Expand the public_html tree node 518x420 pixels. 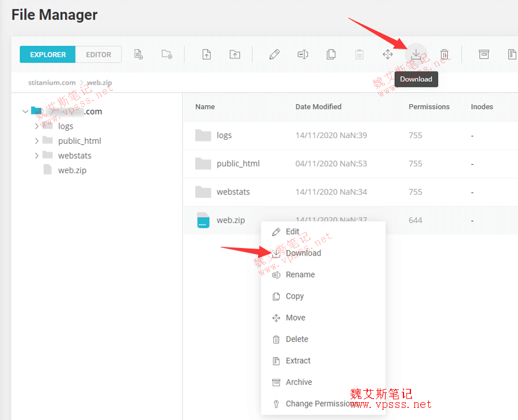(37, 140)
